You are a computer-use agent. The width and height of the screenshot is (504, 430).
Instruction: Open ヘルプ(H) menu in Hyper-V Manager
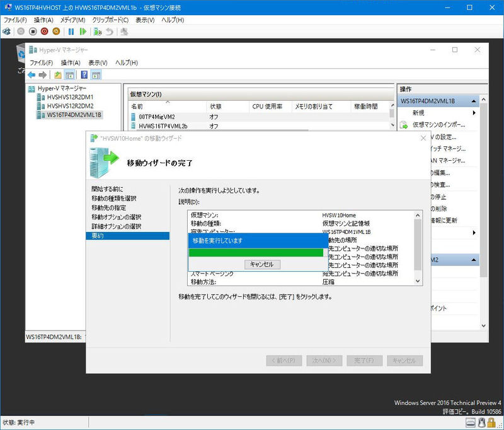[127, 62]
